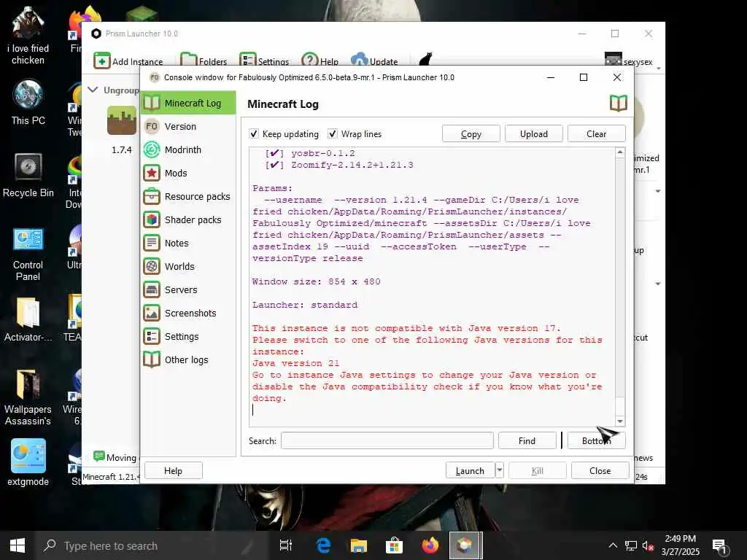Click into the Search input field
Viewport: 747px width, 560px height.
click(387, 440)
